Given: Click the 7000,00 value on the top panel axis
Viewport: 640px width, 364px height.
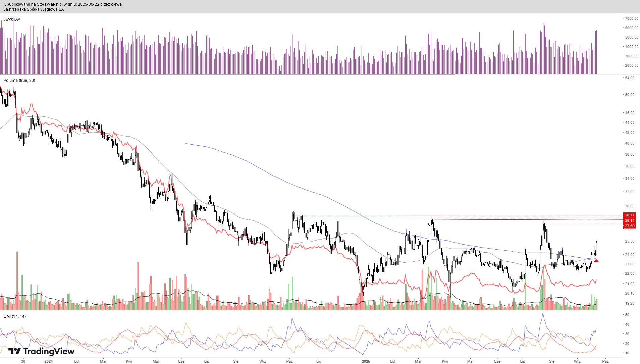Looking at the screenshot, I should point(631,18).
